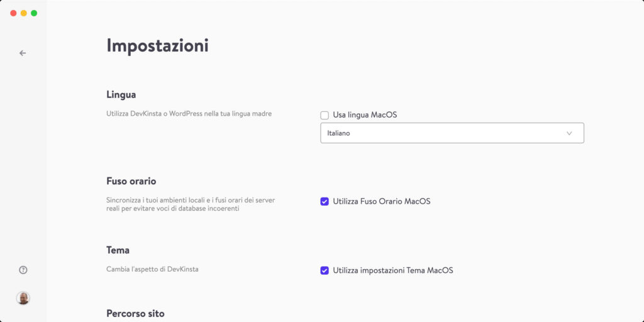Go back using the left arrow icon

coord(23,53)
